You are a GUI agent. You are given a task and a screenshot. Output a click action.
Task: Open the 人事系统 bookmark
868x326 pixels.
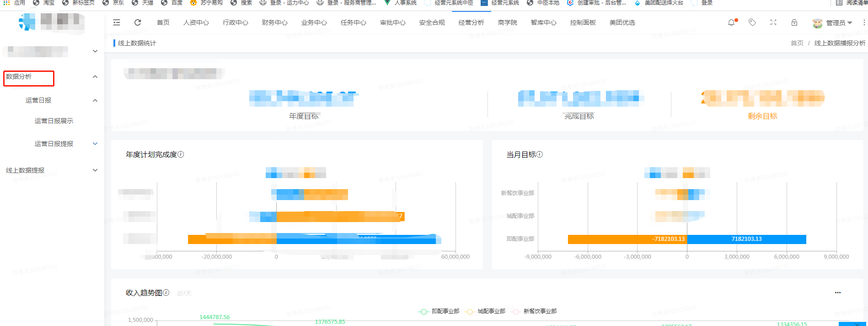pyautogui.click(x=400, y=3)
